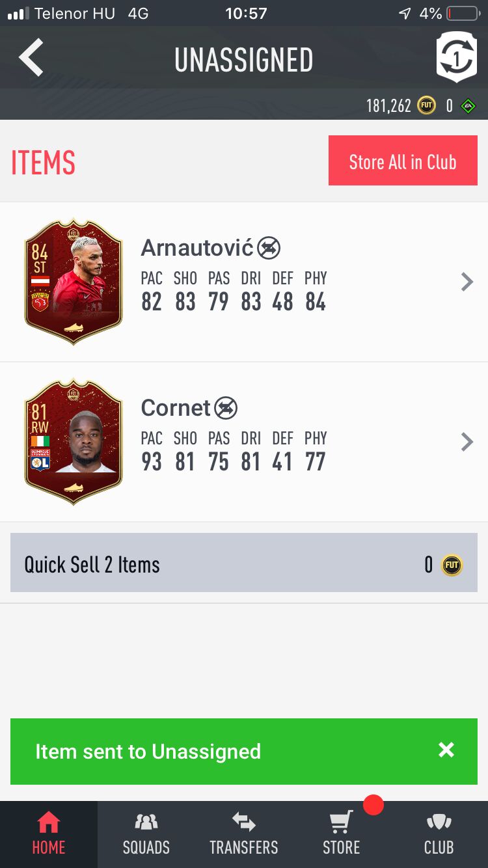The image size is (488, 868).
Task: Expand Cornet item details chevron
Action: (x=467, y=442)
